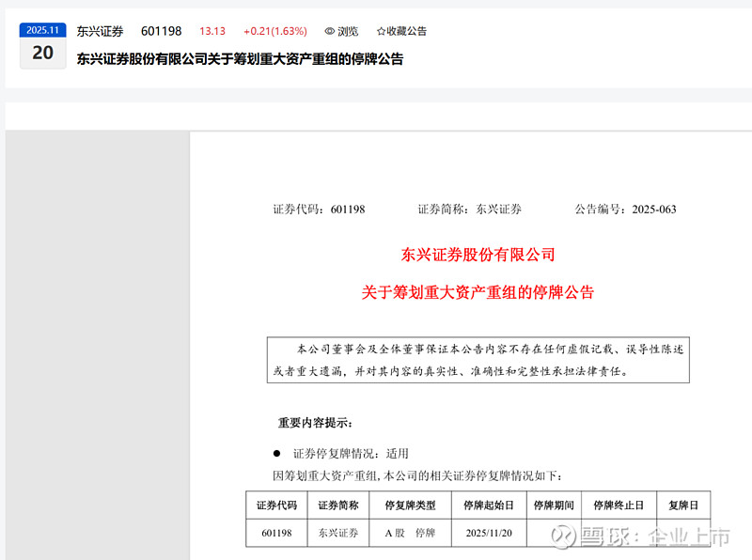The width and height of the screenshot is (752, 560).
Task: Toggle 收藏公告 to favorite this announcement
Action: tap(408, 31)
